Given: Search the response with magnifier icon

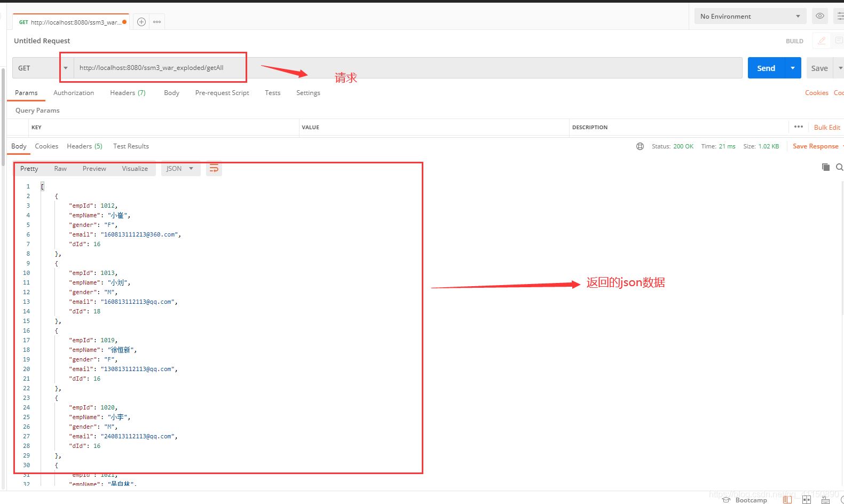Looking at the screenshot, I should click(840, 167).
